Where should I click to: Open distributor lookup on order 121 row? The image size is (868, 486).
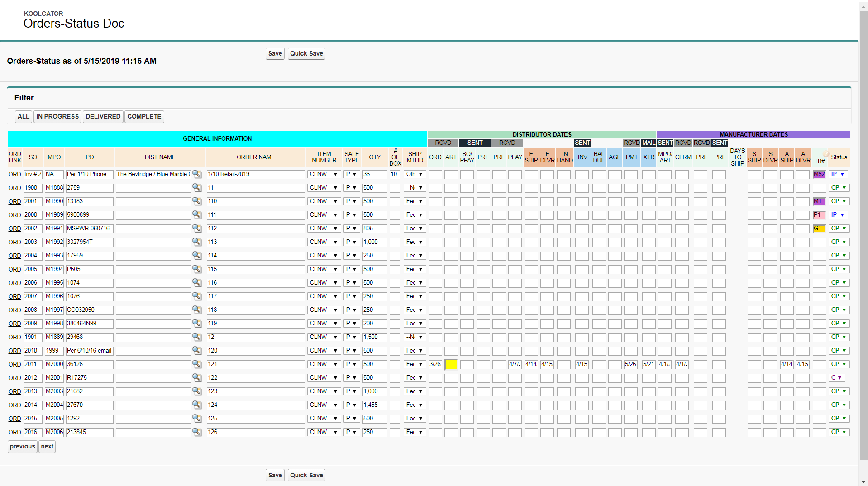(x=196, y=364)
